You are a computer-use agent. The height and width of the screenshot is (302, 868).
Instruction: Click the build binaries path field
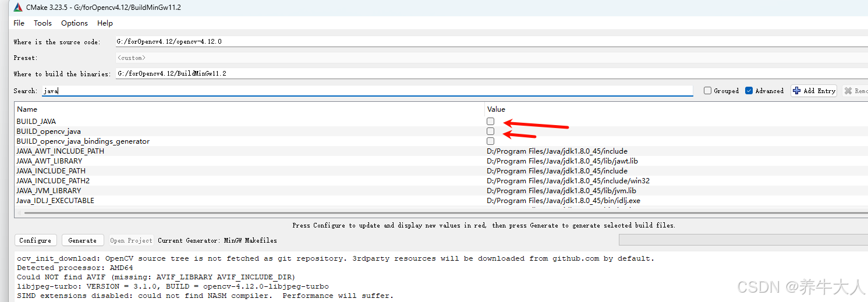click(491, 73)
